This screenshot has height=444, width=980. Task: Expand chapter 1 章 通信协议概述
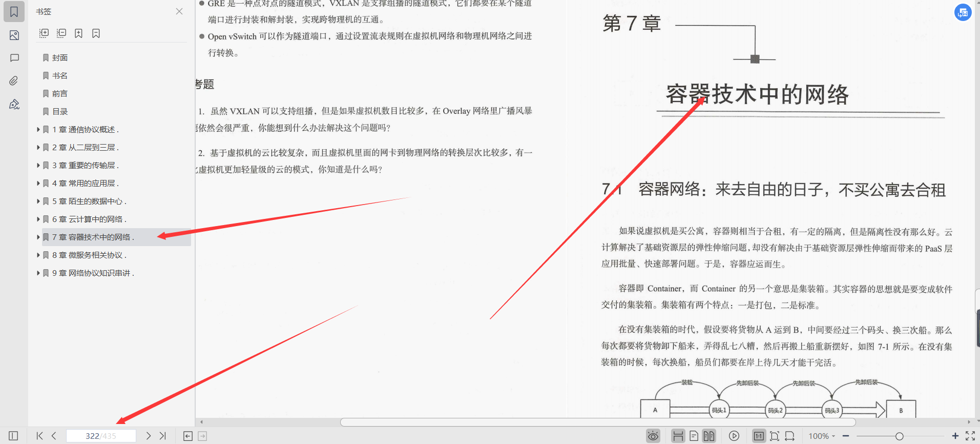tap(38, 130)
